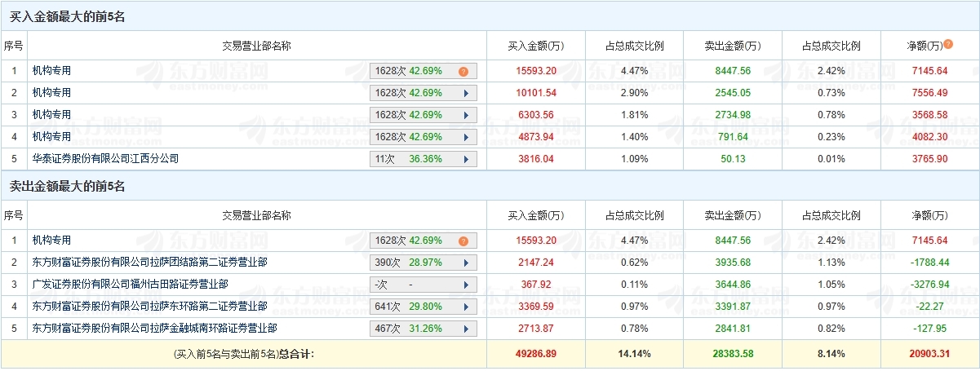Expand the 641次 29.80% stats arrow
Screen dimensions: 980x371
pyautogui.click(x=466, y=307)
